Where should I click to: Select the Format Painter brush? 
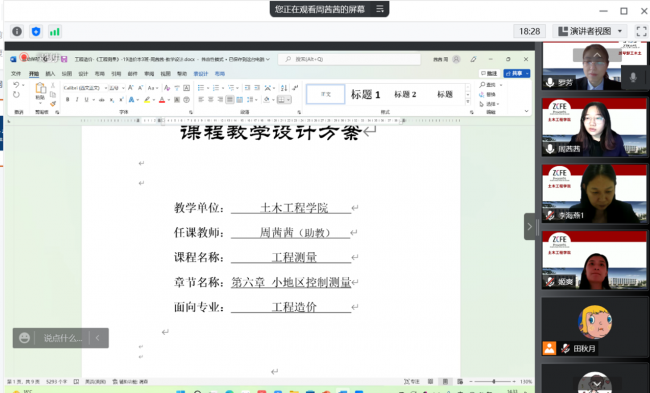pyautogui.click(x=53, y=103)
